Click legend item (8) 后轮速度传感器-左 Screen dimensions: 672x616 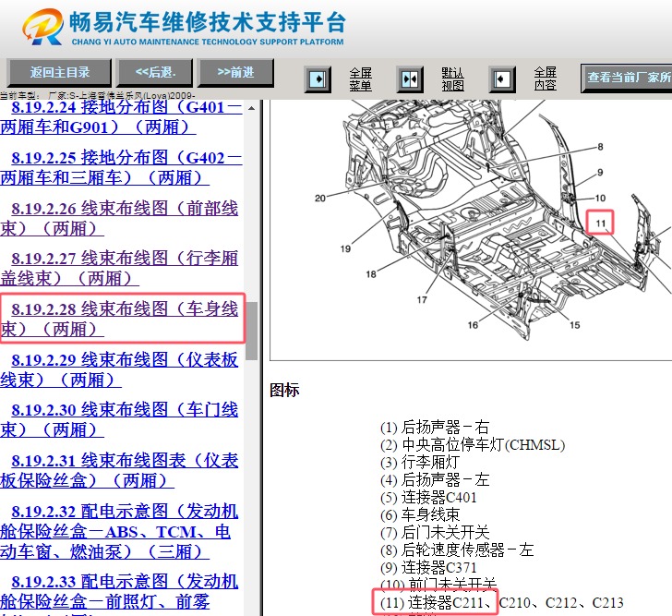click(457, 550)
